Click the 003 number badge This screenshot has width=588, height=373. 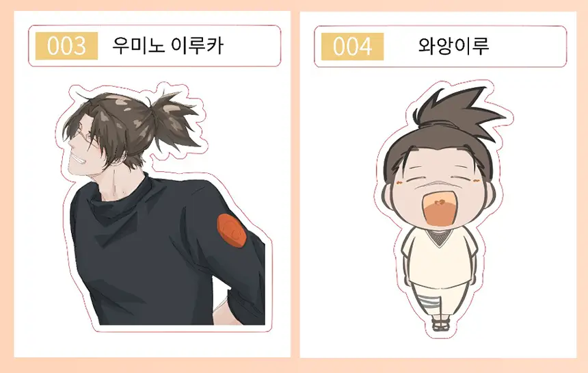click(66, 46)
